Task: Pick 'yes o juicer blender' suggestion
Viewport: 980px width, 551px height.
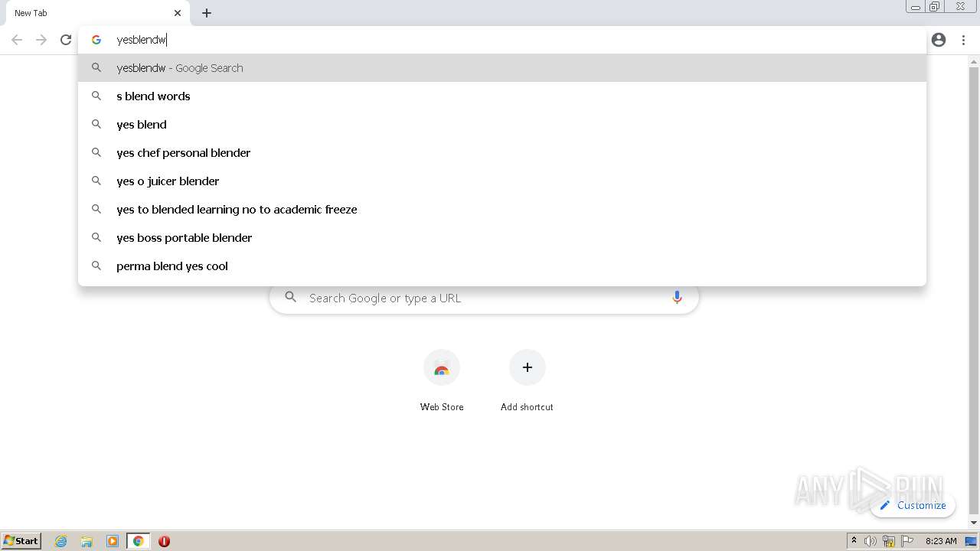Action: [x=502, y=181]
